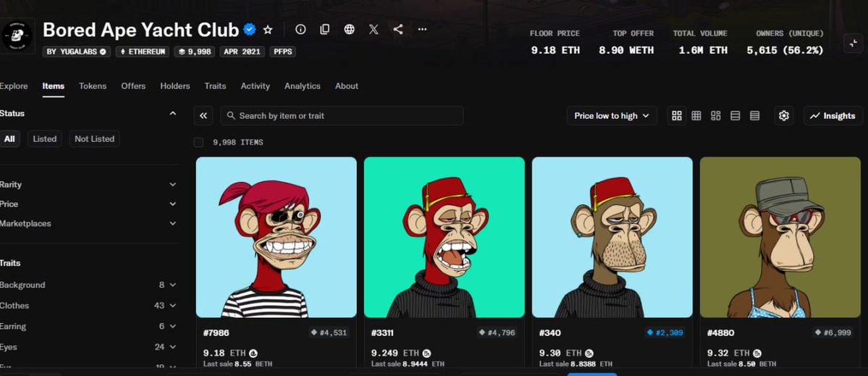Click the APR 2021 date badge
The width and height of the screenshot is (868, 376).
243,51
